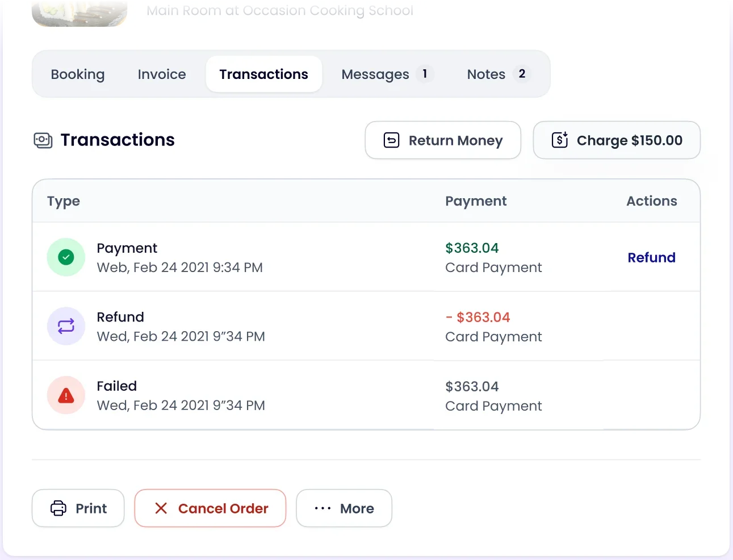Screen dimensions: 733x560
Task: Click the printer icon
Action: click(x=58, y=508)
